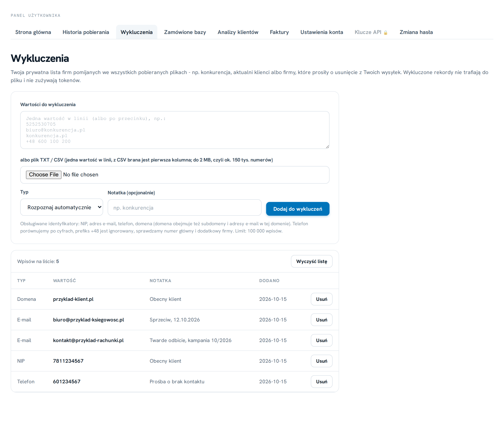Click Wyczyść listę button
Image resolution: width=504 pixels, height=423 pixels.
312,261
